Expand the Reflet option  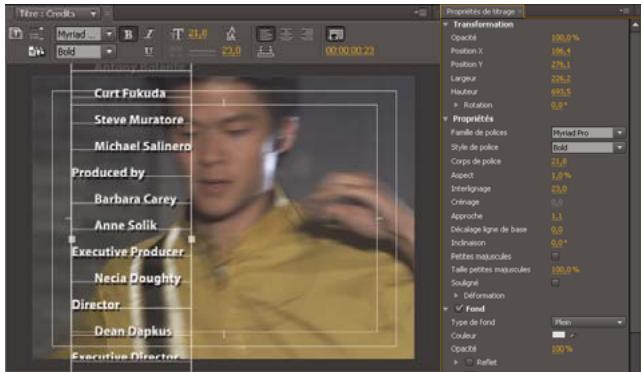click(456, 362)
